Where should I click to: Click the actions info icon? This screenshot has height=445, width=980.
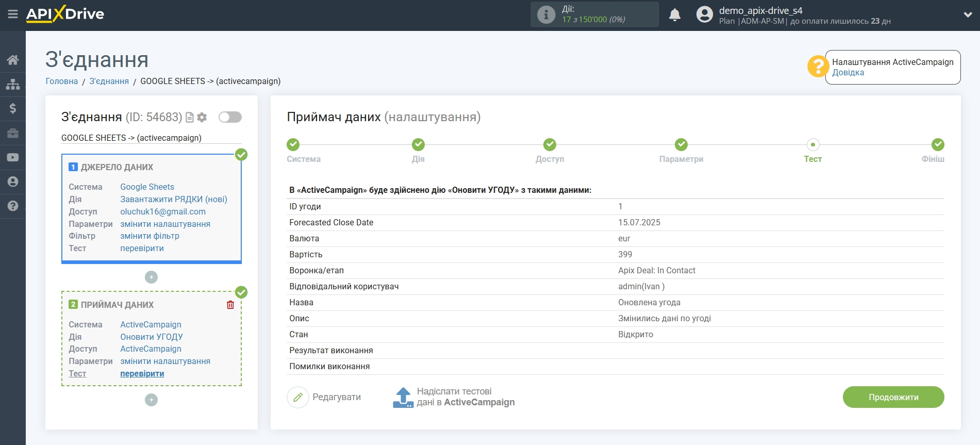click(x=546, y=14)
